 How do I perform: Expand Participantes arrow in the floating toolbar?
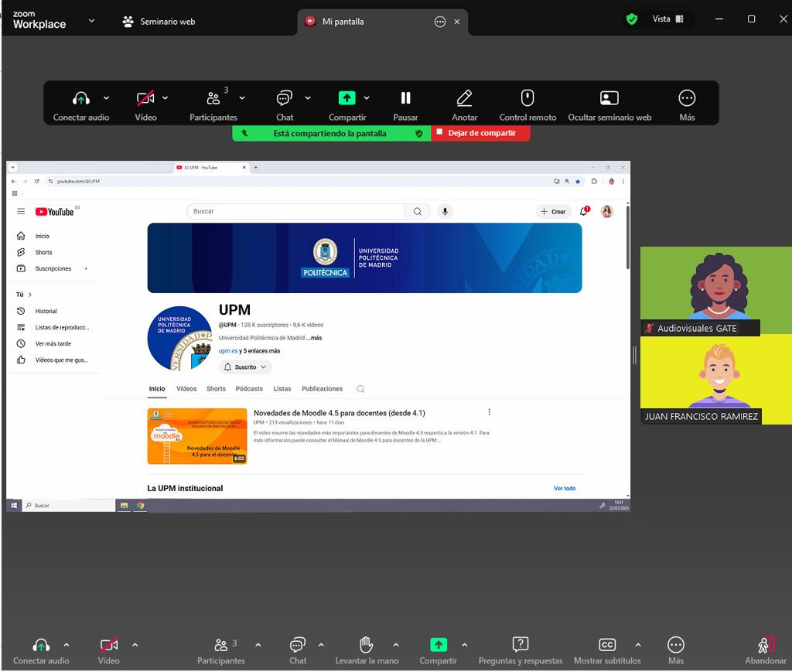[242, 98]
